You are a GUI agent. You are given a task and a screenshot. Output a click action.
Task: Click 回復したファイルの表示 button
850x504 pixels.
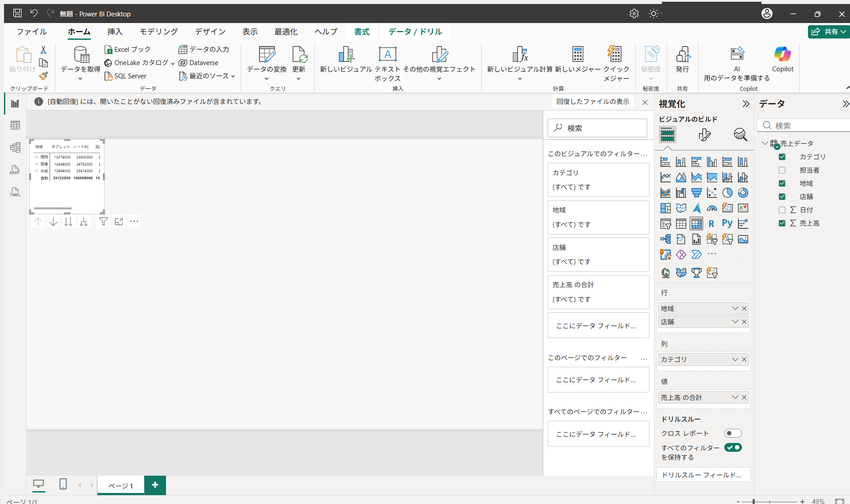coord(593,101)
